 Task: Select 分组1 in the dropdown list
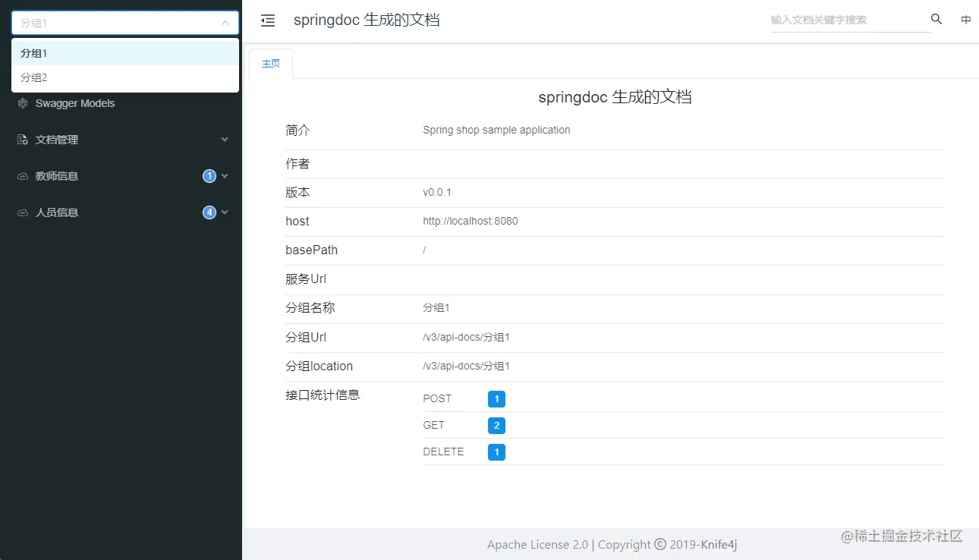click(x=125, y=53)
